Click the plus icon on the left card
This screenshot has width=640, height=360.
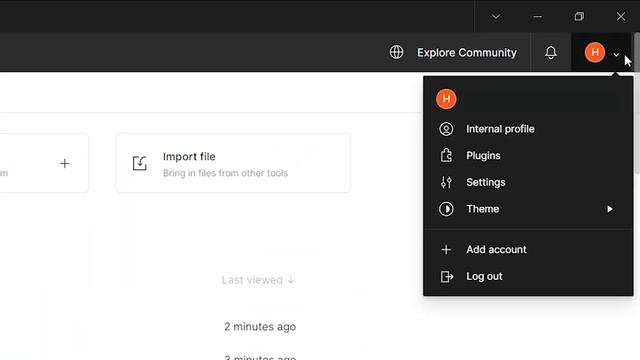pos(64,163)
